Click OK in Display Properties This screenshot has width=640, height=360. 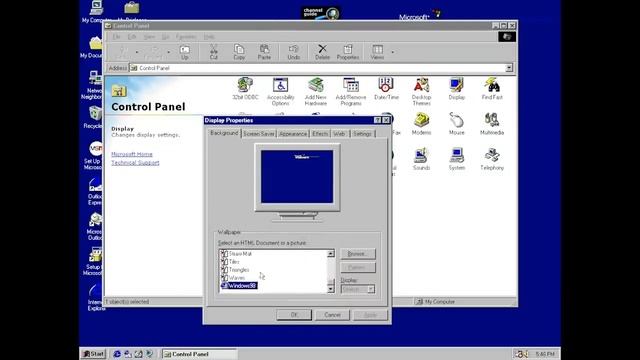tap(294, 315)
